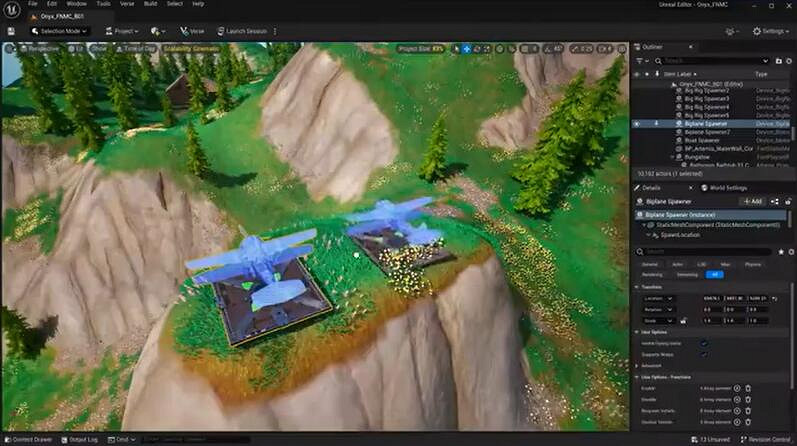This screenshot has height=446, width=797.
Task: Click the Location X value field
Action: click(713, 298)
